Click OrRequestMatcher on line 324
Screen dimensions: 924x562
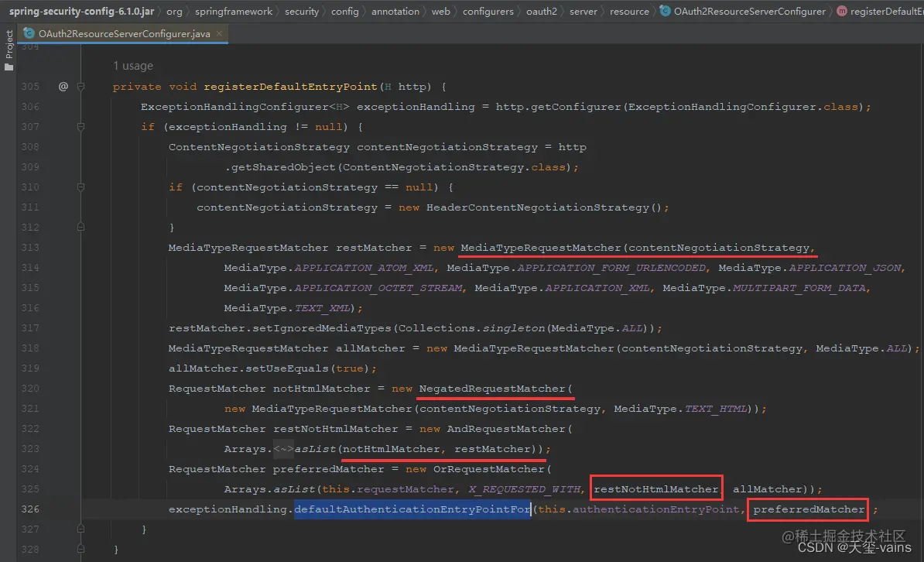point(488,469)
